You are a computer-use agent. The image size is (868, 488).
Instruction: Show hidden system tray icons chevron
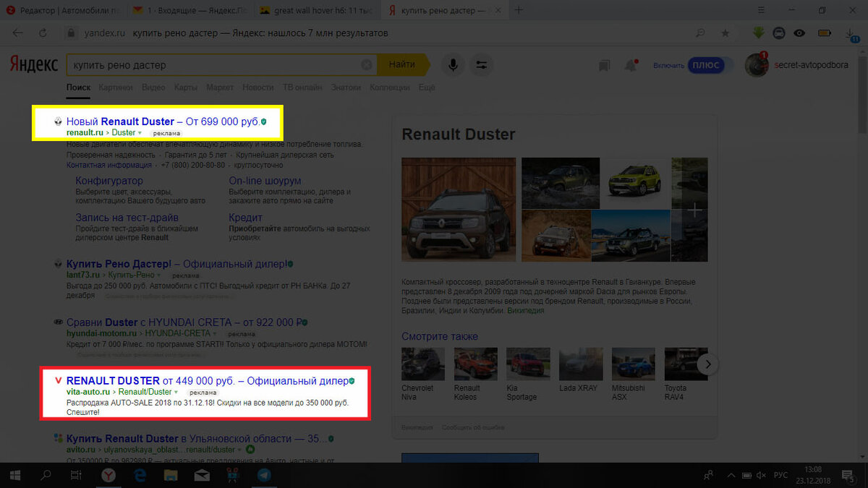pyautogui.click(x=730, y=475)
